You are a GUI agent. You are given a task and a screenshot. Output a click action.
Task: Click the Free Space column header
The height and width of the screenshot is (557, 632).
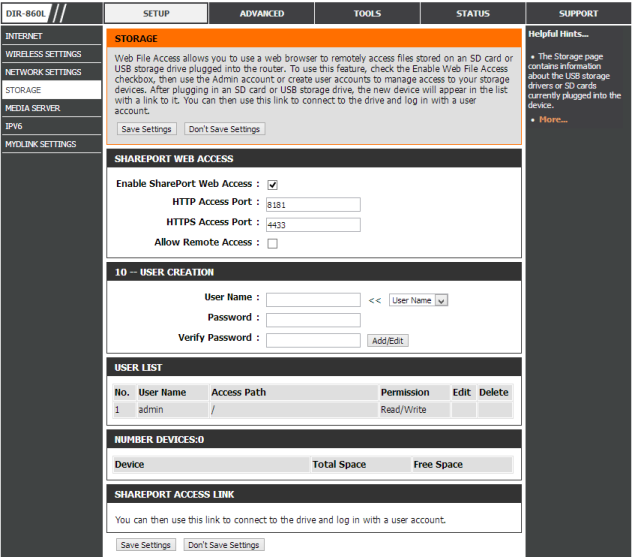[x=462, y=464]
